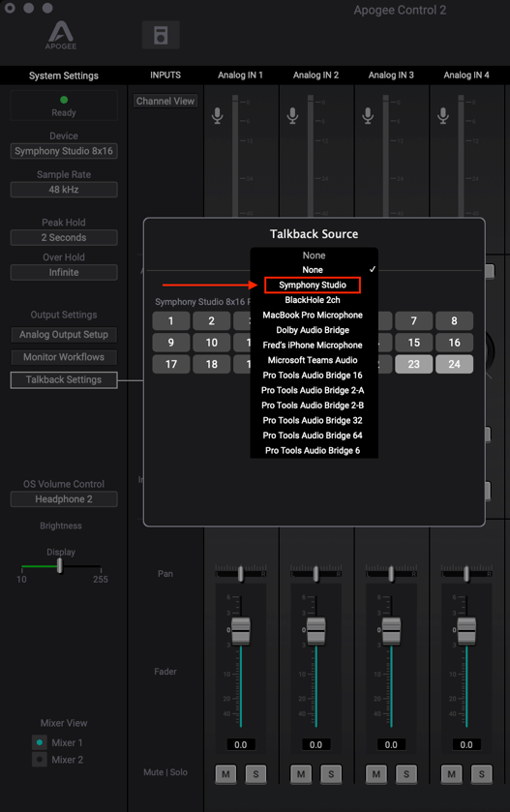Open OS Volume Control Headphone 2 dropdown

click(x=64, y=499)
